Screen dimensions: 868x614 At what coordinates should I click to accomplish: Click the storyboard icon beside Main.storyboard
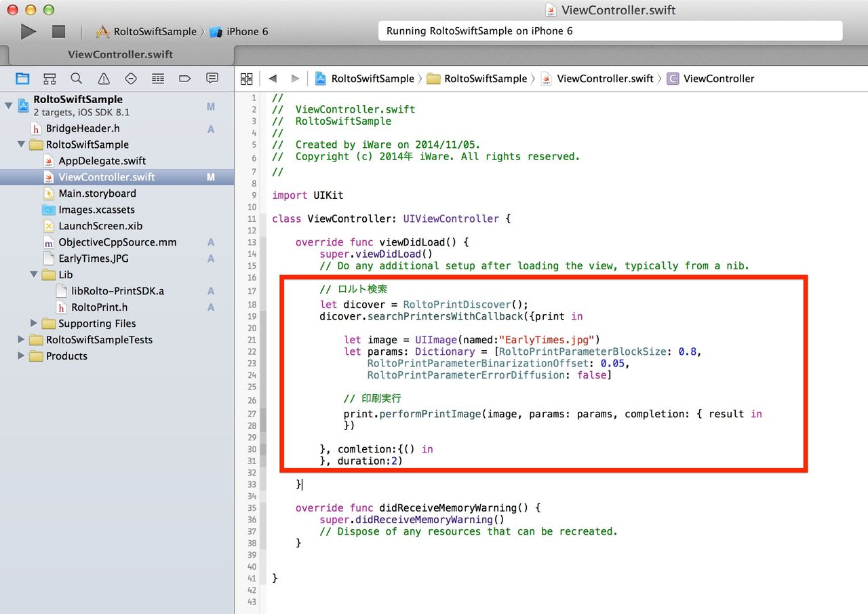[48, 193]
